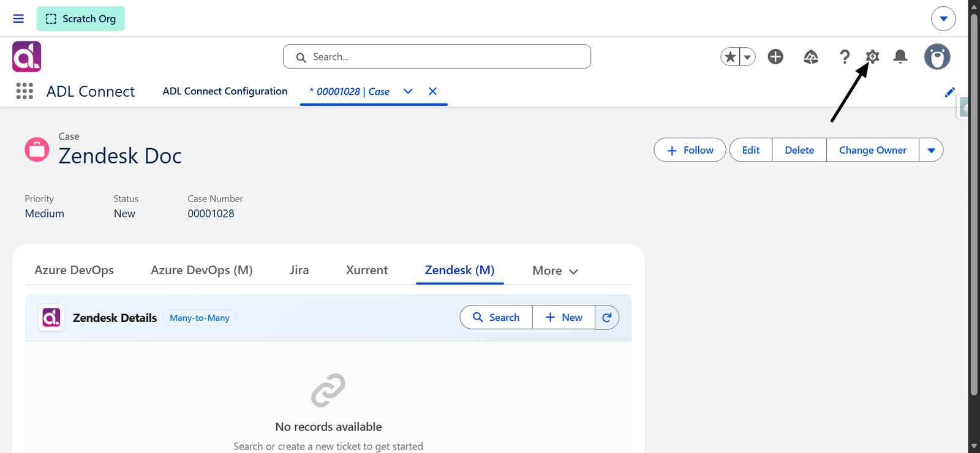This screenshot has width=980, height=453.
Task: Create New Zendesk ticket
Action: tap(563, 317)
